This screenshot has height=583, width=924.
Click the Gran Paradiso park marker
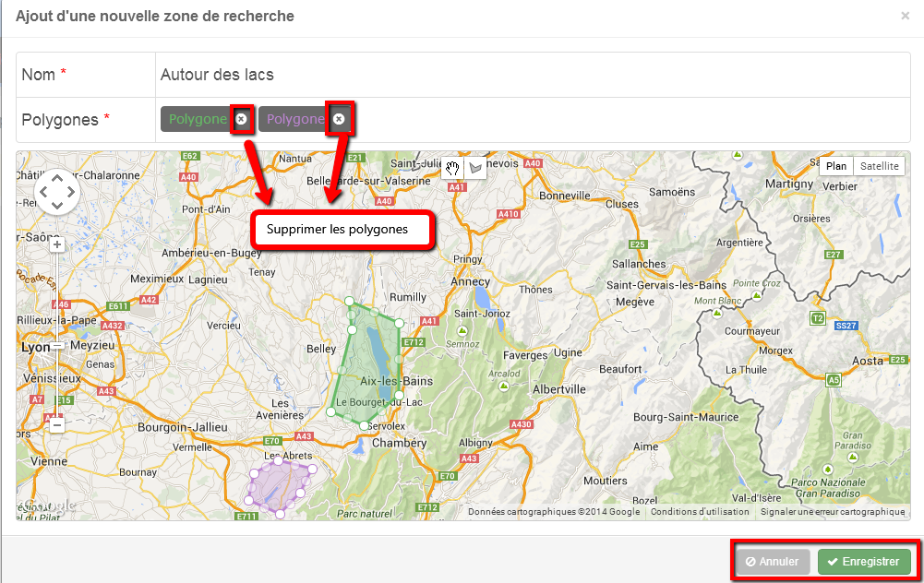[x=852, y=457]
